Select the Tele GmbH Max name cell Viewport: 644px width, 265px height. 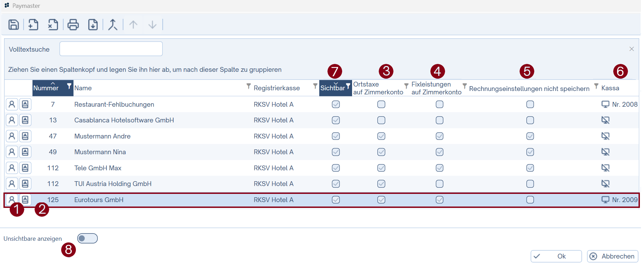tap(98, 168)
